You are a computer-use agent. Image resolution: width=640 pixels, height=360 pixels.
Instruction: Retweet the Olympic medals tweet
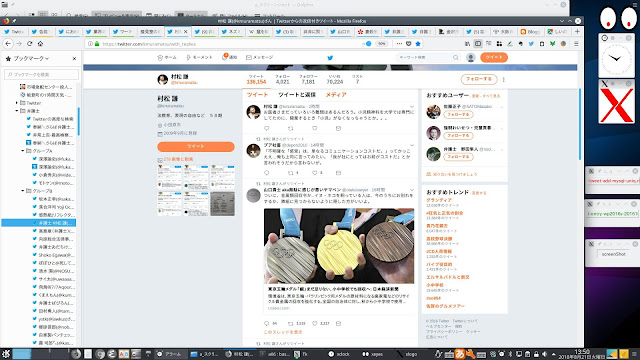pyautogui.click(x=291, y=323)
